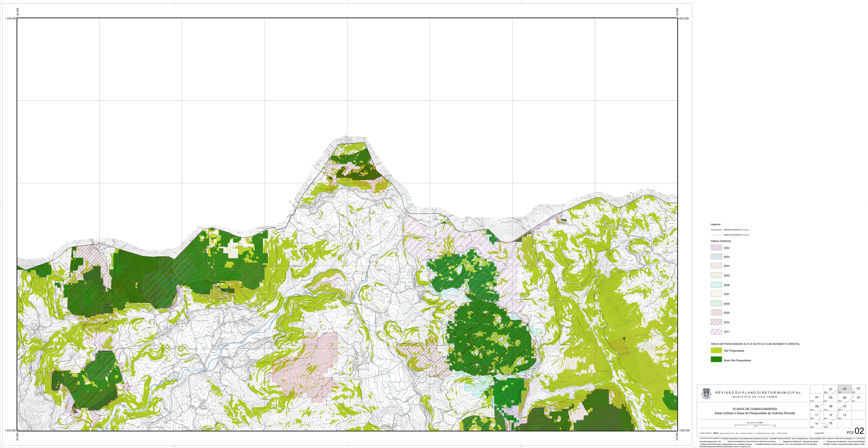Viewport: 868px width, 448px height.
Task: Click the 'ÁREAS DE PERIGOSIDADE ALTA E MUITO ALTA' heading
Action: (755, 344)
